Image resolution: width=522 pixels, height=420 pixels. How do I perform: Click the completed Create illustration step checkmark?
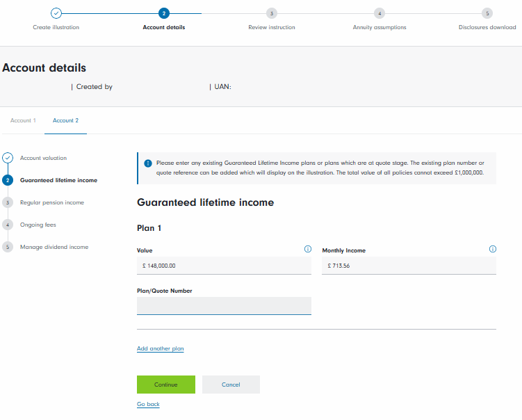click(56, 13)
